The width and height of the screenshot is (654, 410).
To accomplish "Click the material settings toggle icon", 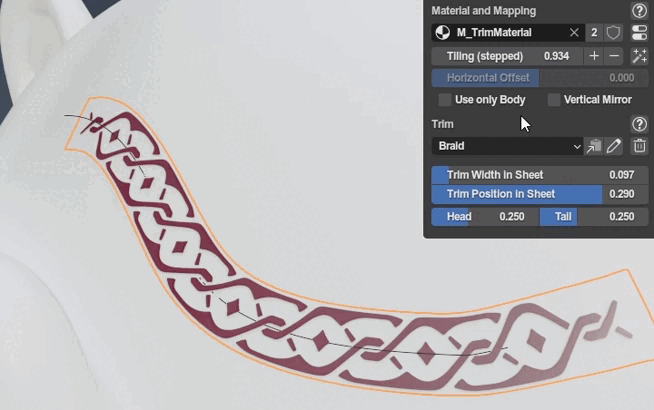I will coord(640,33).
